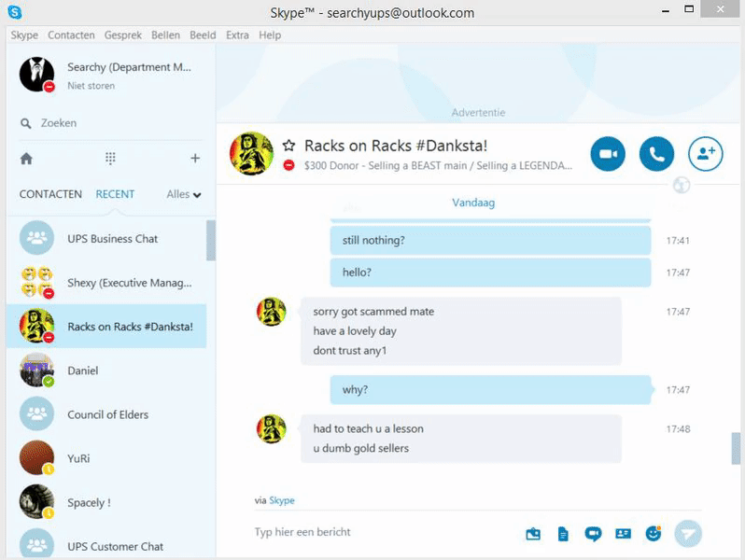The image size is (745, 560).
Task: Click the globe icon below add-people button
Action: (x=682, y=185)
